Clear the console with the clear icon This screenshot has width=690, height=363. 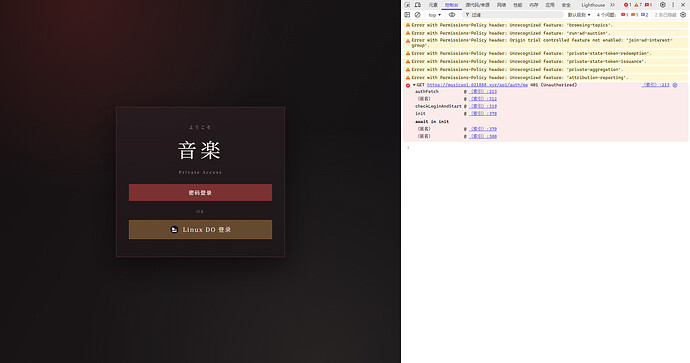418,15
